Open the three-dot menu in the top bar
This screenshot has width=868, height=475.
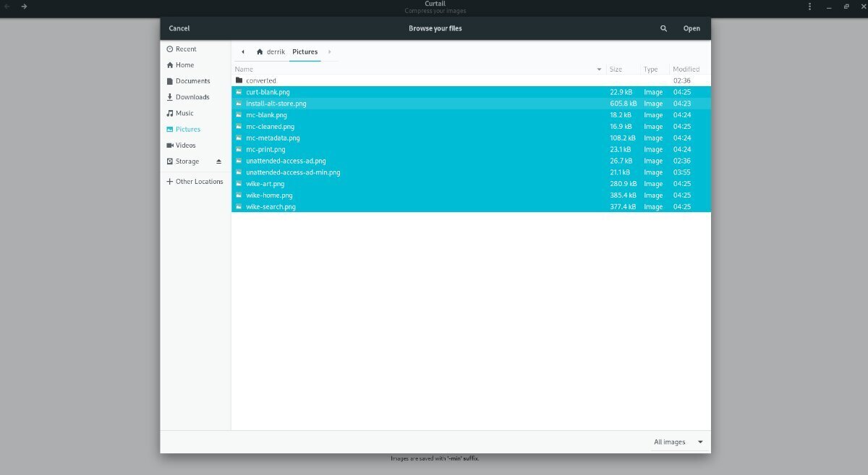[809, 6]
